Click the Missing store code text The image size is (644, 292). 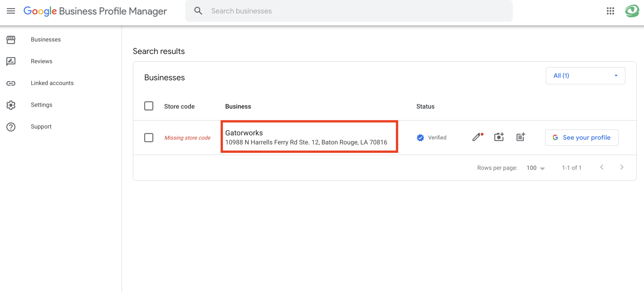187,138
